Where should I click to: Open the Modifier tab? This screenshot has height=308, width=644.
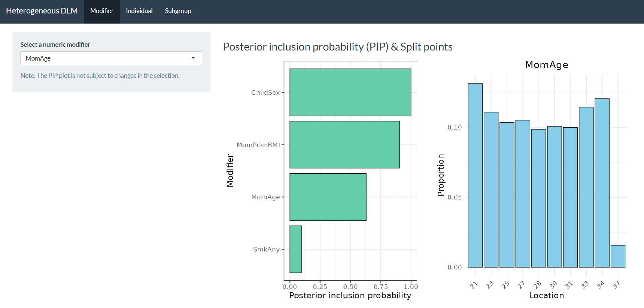(101, 11)
